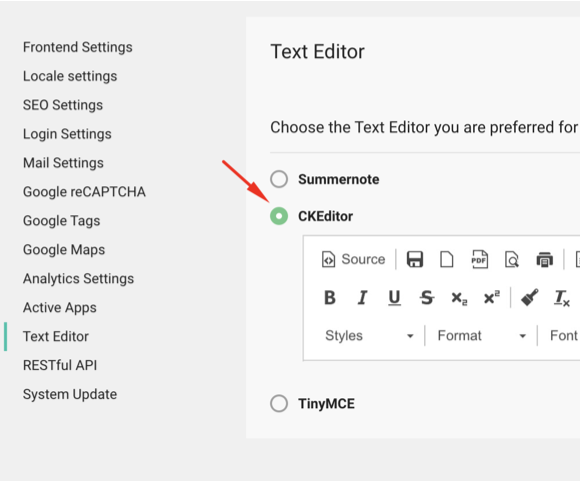The width and height of the screenshot is (581, 481).
Task: Toggle Strikethrough formatting
Action: [426, 298]
